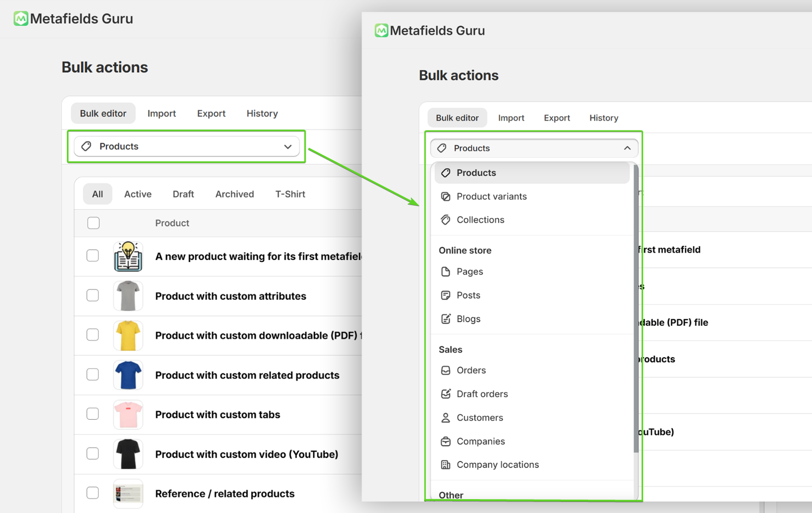The image size is (812, 513).
Task: Click the Pages document icon
Action: click(x=445, y=272)
